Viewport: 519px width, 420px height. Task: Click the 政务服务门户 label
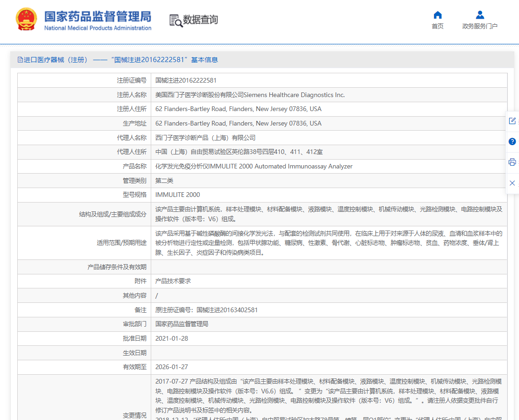(480, 26)
